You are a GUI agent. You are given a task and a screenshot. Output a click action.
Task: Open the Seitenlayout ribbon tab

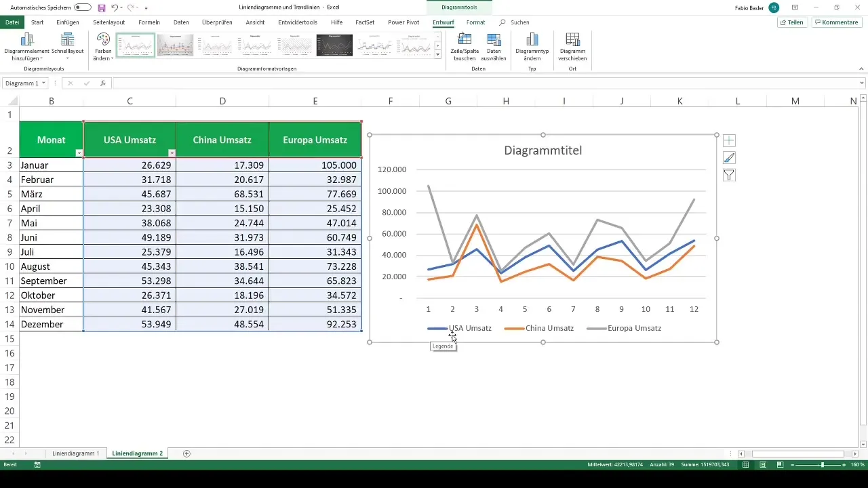point(109,22)
